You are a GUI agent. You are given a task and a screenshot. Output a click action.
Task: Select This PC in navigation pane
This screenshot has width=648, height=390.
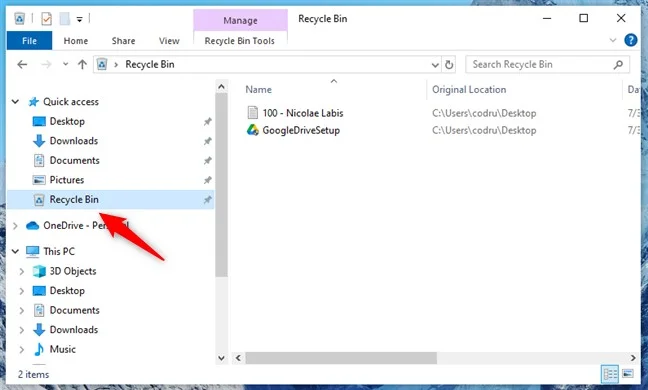click(x=59, y=251)
